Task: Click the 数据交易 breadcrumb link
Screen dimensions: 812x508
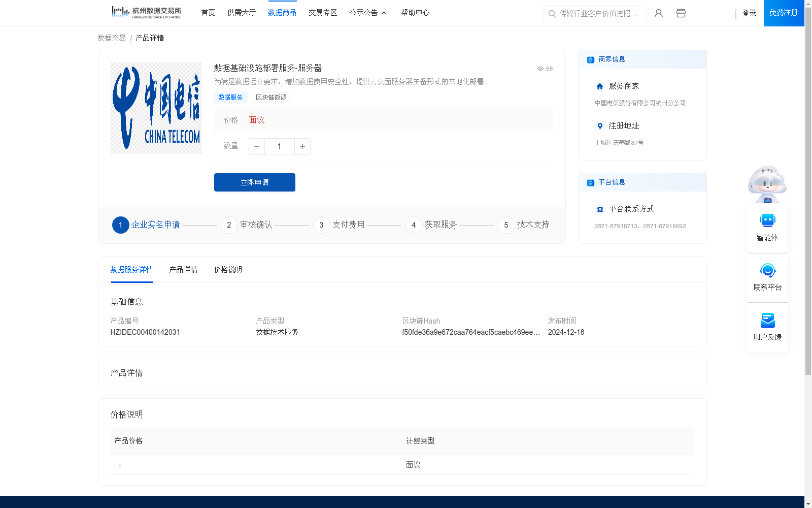Action: click(x=112, y=38)
